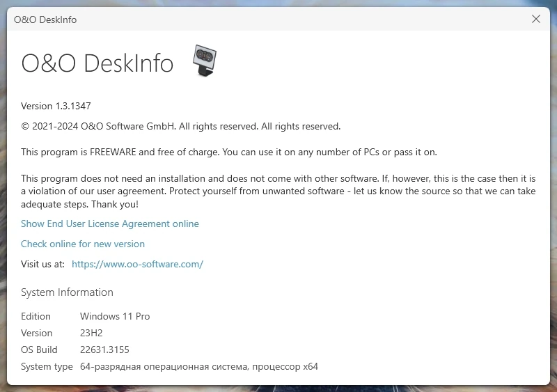The height and width of the screenshot is (392, 557).
Task: Click the title bar text O&O DeskInfo
Action: click(x=45, y=19)
